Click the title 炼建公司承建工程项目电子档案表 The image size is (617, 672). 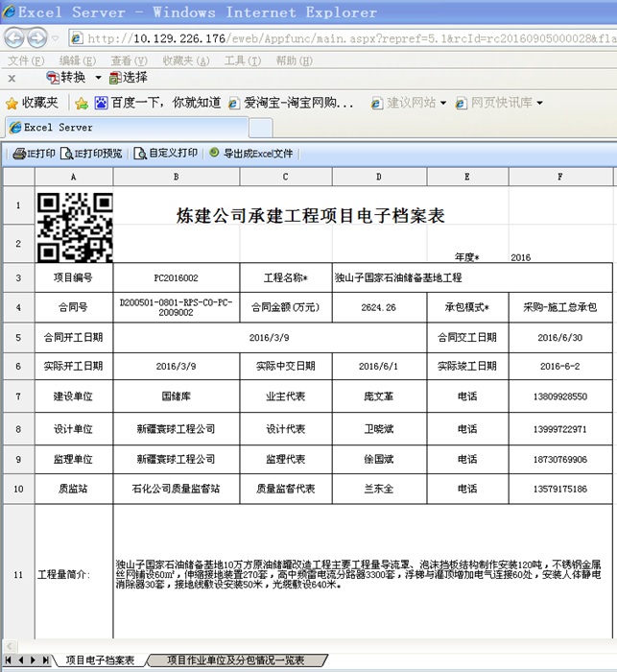tap(310, 216)
